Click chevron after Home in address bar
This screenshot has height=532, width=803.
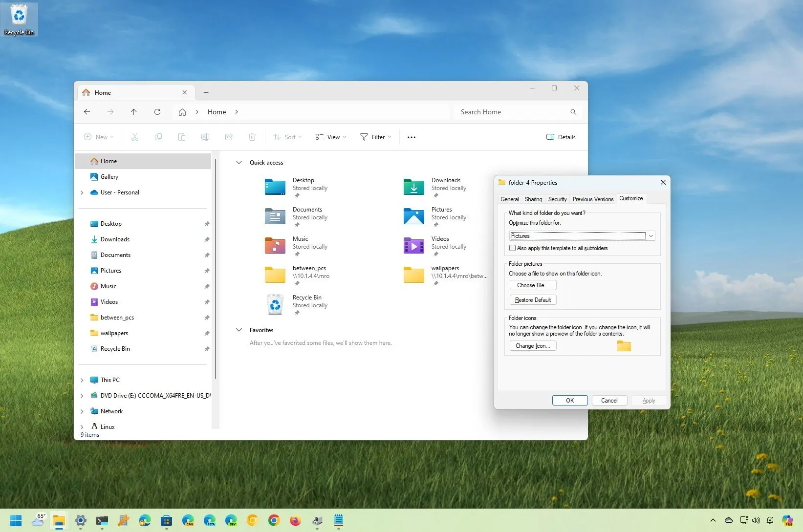[x=237, y=112]
